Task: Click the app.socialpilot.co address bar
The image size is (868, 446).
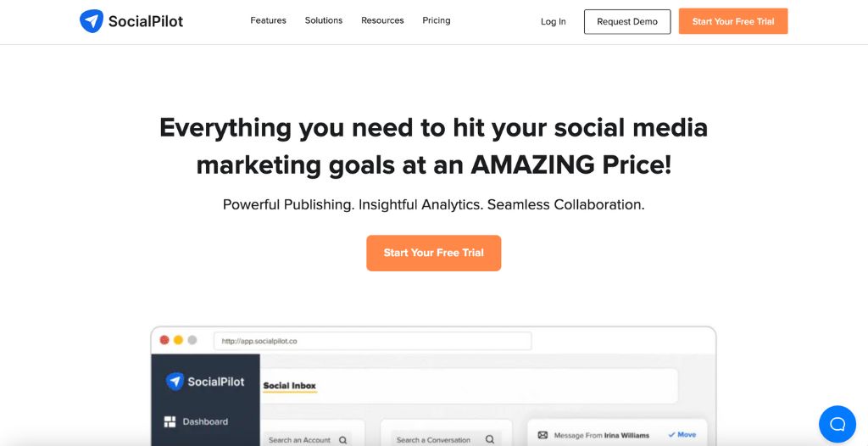Action: tap(373, 342)
